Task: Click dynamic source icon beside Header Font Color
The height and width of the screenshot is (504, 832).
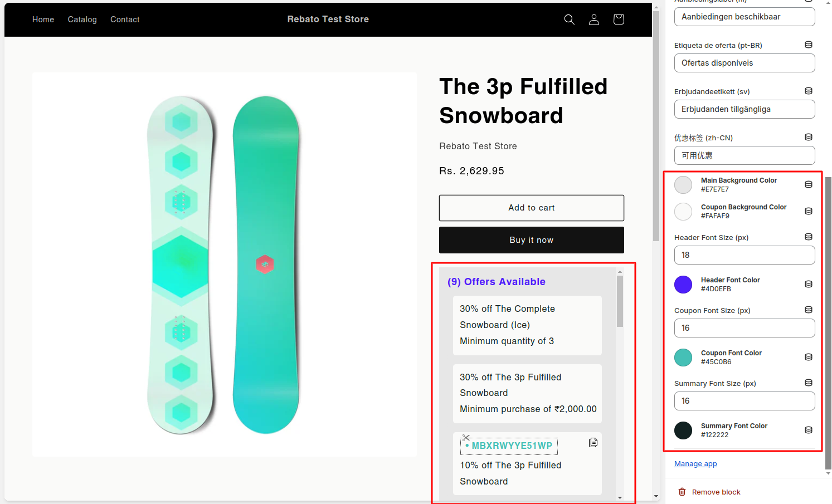Action: [809, 284]
